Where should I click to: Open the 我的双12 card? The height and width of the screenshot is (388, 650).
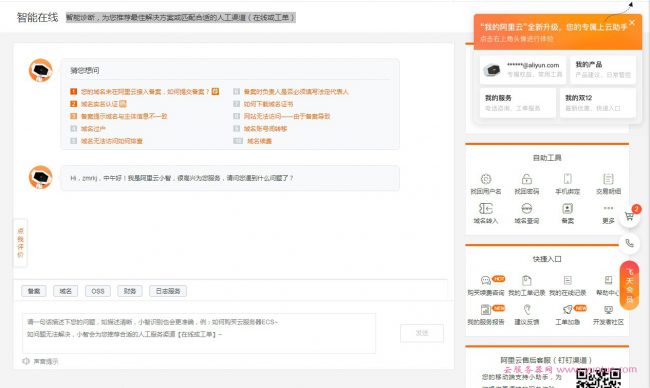(x=597, y=102)
